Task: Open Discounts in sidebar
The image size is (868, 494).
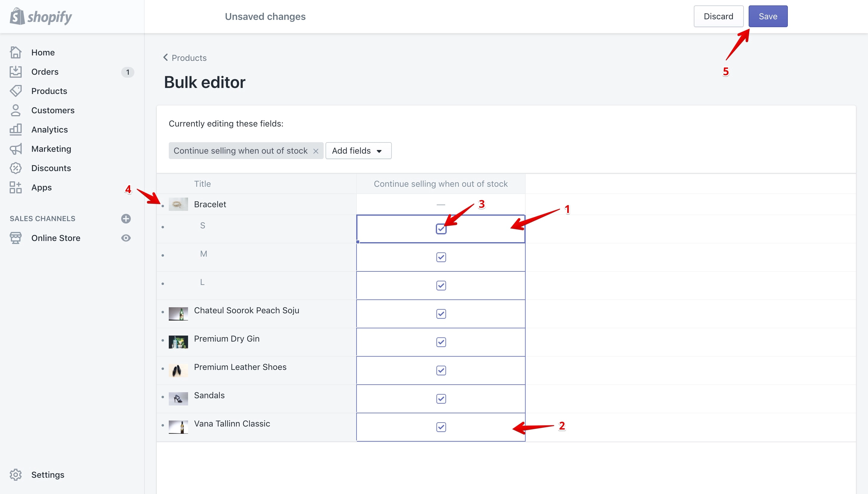Action: pyautogui.click(x=51, y=168)
